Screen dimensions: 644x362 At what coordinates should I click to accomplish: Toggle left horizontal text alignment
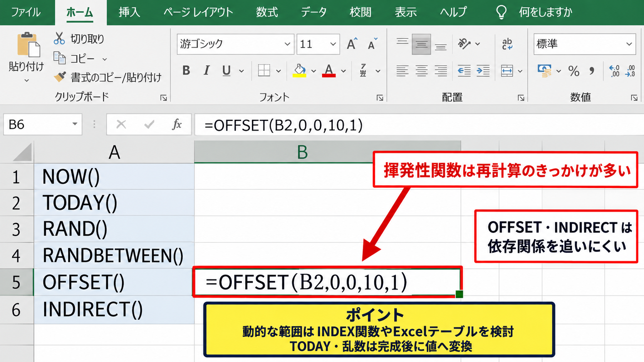click(x=402, y=71)
